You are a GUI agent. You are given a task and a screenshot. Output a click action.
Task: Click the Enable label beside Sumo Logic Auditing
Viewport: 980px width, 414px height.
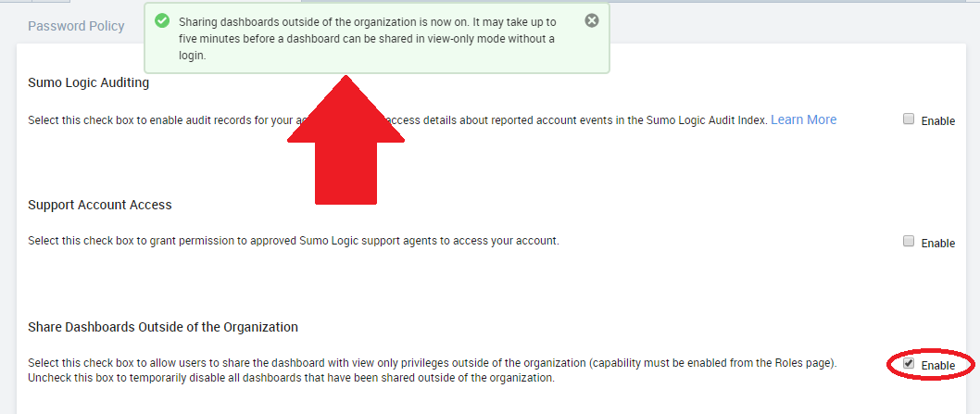click(938, 121)
